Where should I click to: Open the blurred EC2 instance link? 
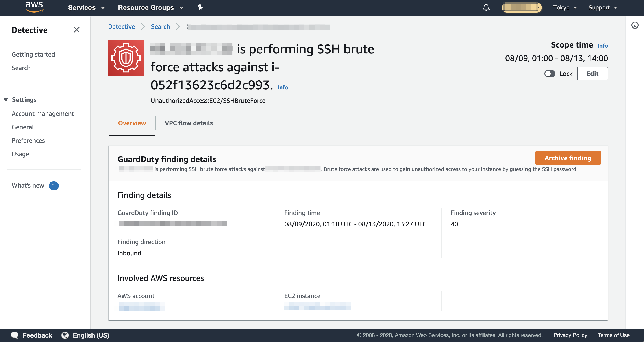pos(317,306)
